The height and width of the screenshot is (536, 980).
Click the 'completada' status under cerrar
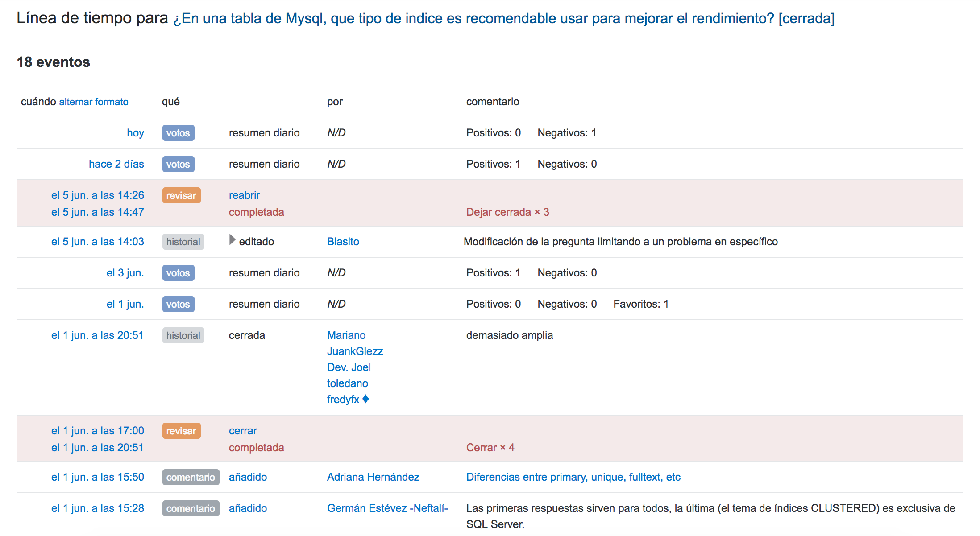[x=257, y=448]
